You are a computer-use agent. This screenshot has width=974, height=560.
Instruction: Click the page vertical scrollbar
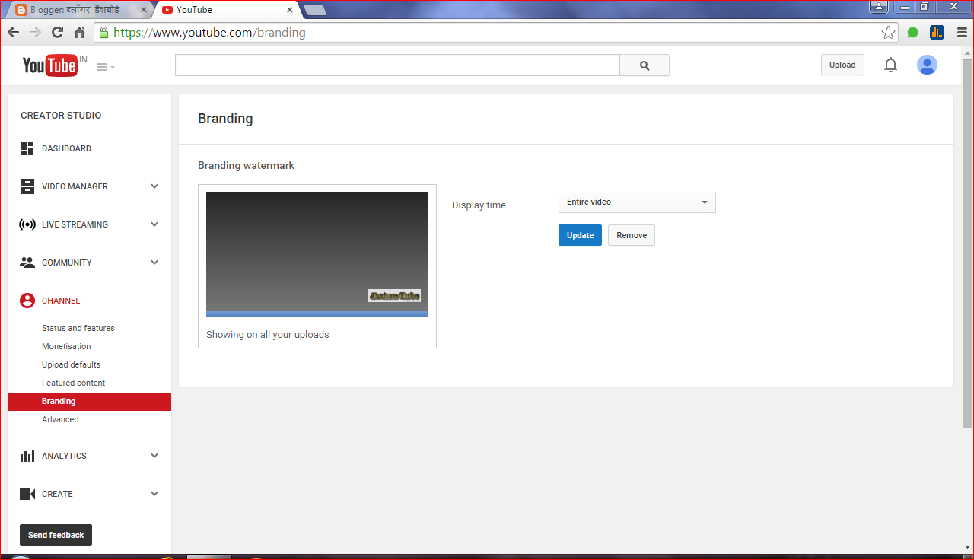[x=967, y=243]
